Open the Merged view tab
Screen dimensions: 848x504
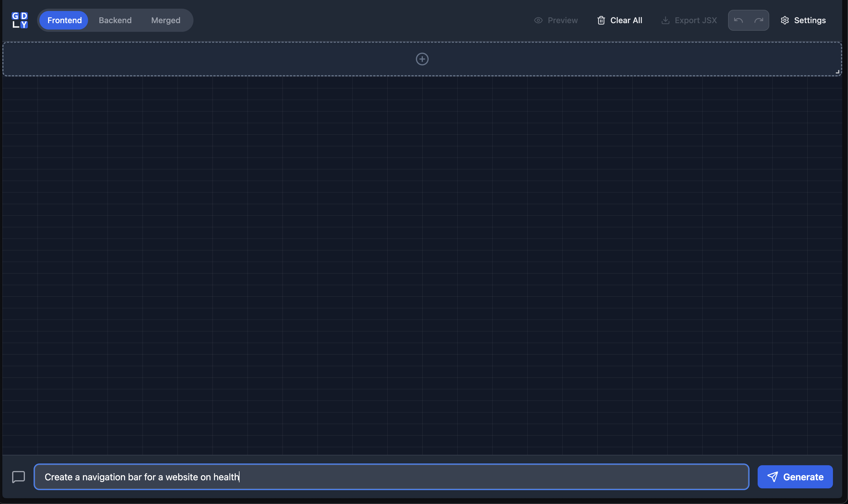(x=166, y=20)
